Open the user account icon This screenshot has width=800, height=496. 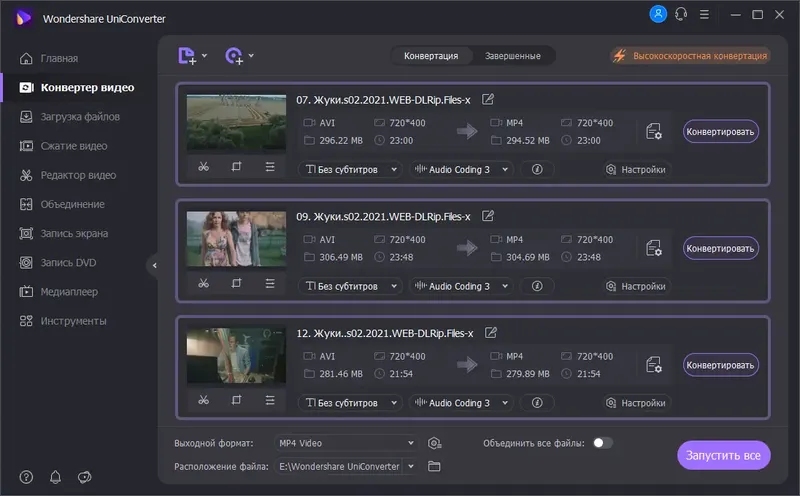(658, 14)
